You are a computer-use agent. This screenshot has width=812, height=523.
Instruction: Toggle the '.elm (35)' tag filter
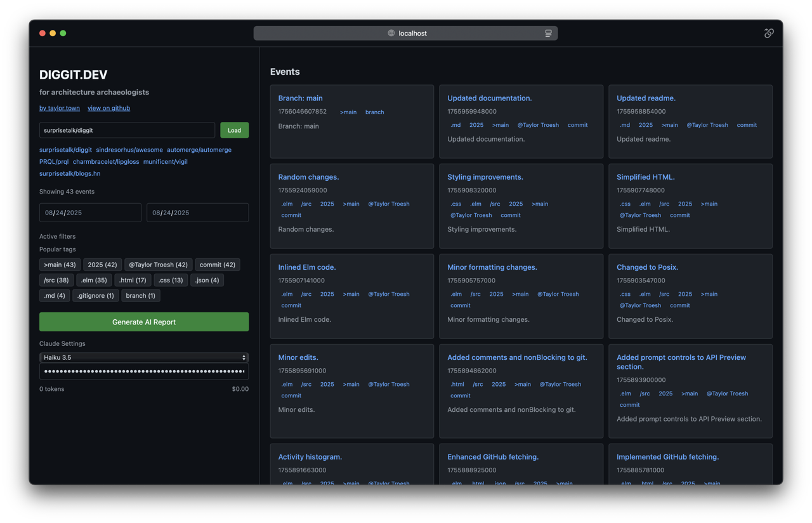[x=94, y=280]
